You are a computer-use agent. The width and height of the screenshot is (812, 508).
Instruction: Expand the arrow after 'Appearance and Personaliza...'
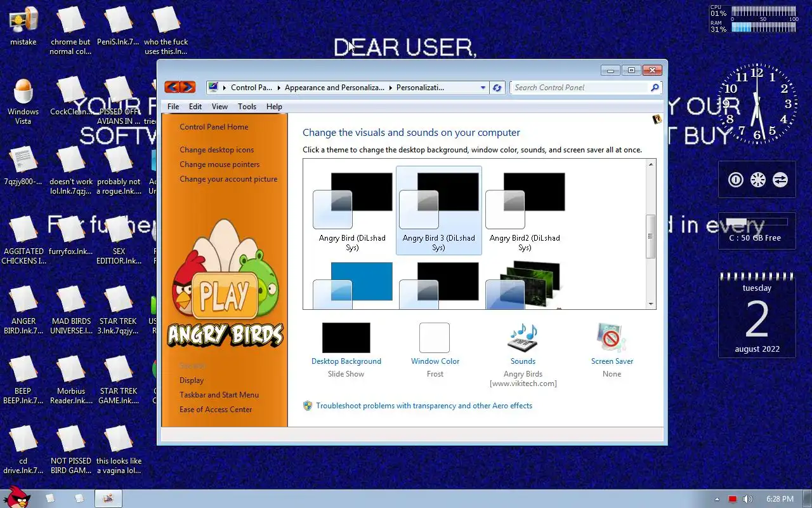click(x=390, y=88)
